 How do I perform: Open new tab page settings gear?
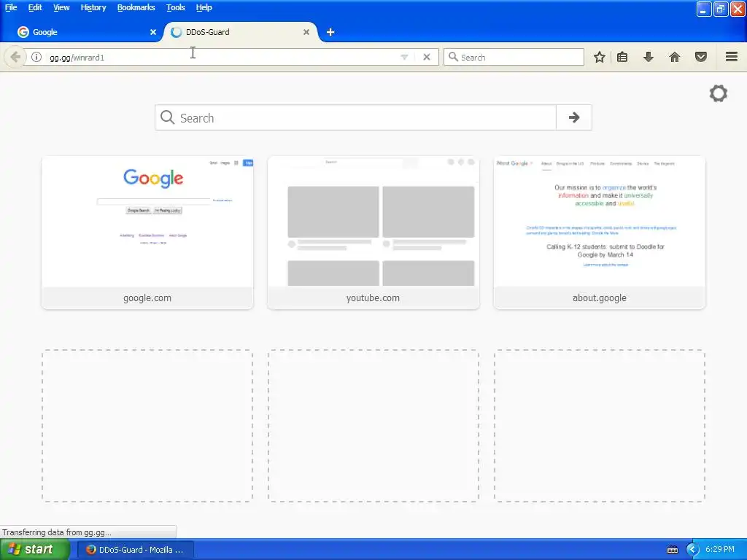pos(719,93)
